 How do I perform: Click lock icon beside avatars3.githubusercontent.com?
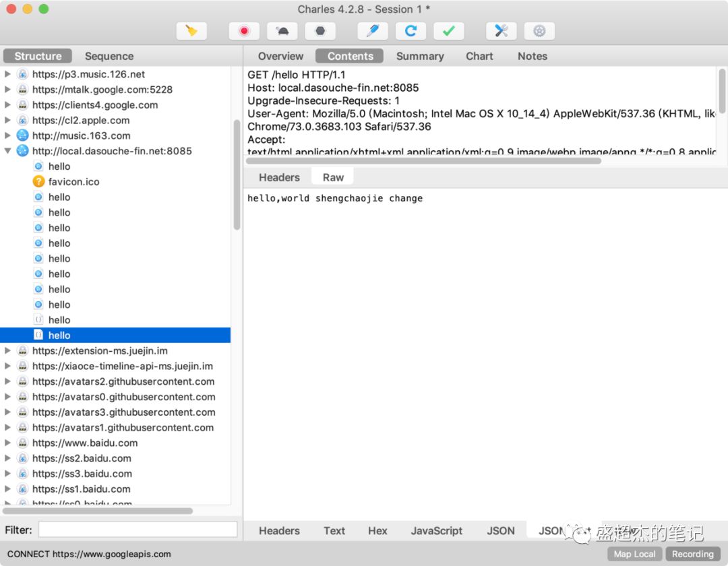(22, 412)
